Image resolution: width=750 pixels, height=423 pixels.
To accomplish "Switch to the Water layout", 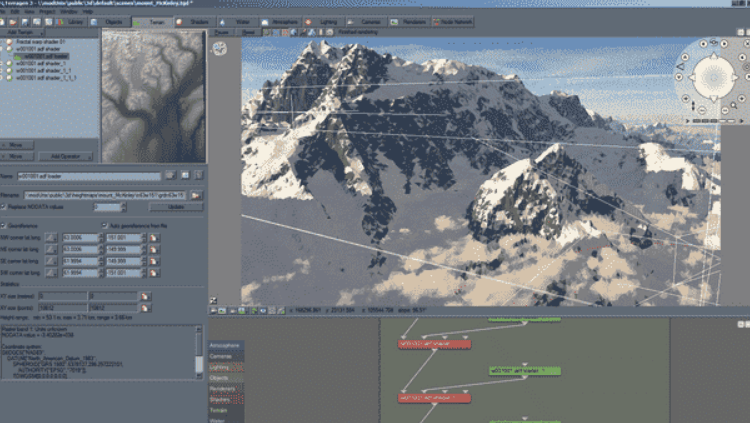I will [238, 22].
